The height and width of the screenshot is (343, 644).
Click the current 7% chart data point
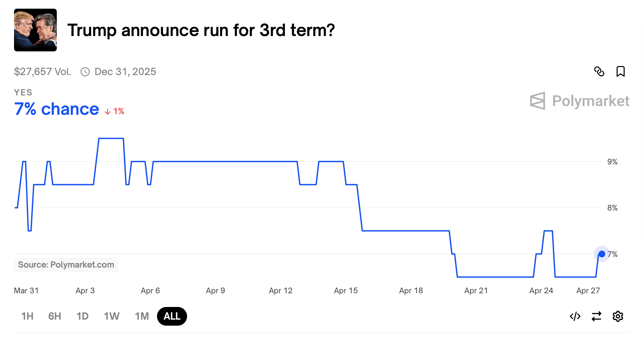point(602,254)
